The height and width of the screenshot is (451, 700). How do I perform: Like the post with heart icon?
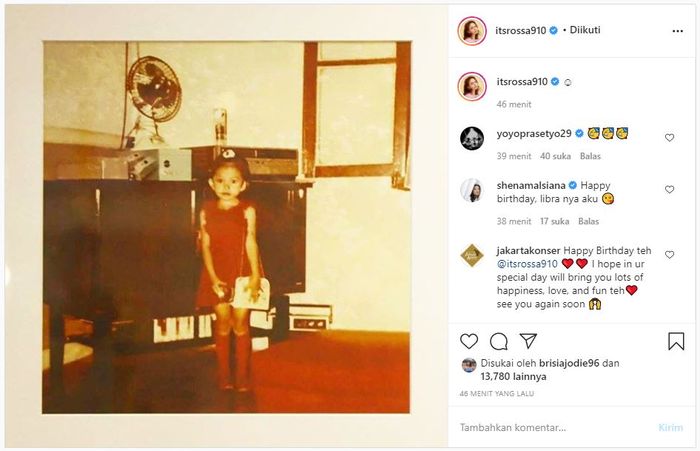(x=469, y=342)
